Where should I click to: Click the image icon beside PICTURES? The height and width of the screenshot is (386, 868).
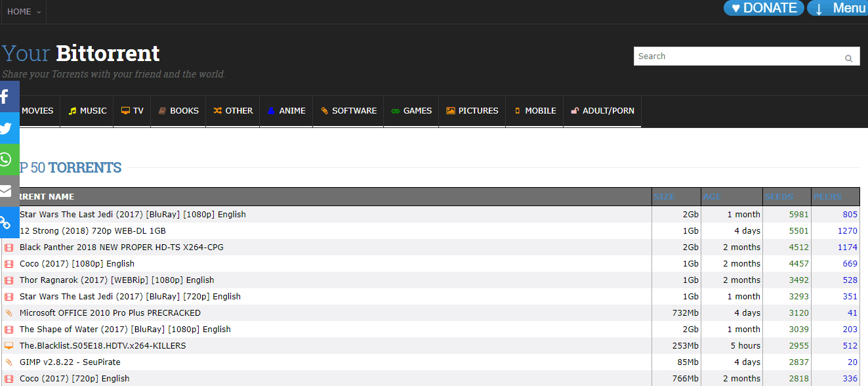[451, 111]
